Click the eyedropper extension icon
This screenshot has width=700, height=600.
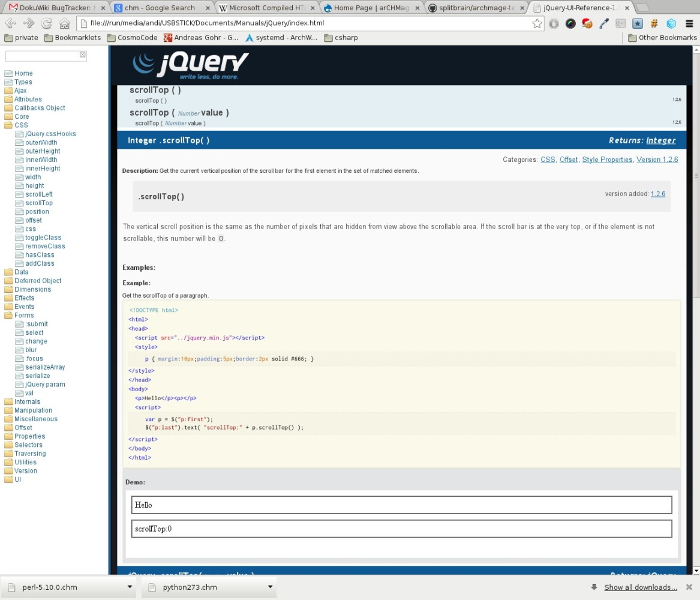[604, 23]
